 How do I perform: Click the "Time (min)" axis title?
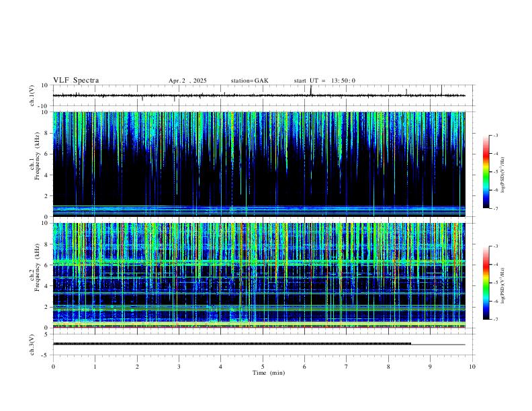(x=269, y=373)
